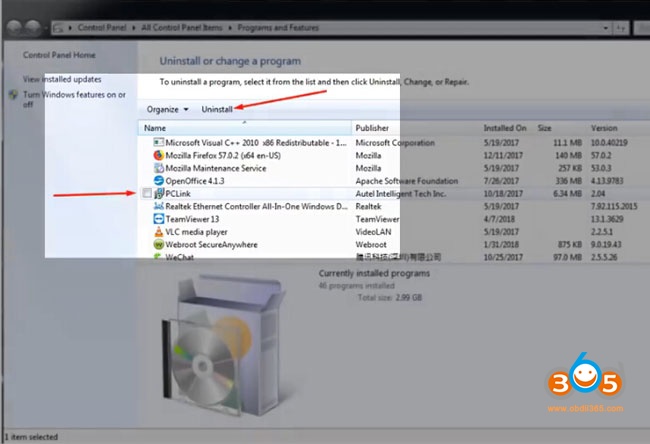650x444 pixels.
Task: Sort by the Name column header
Action: click(245, 128)
